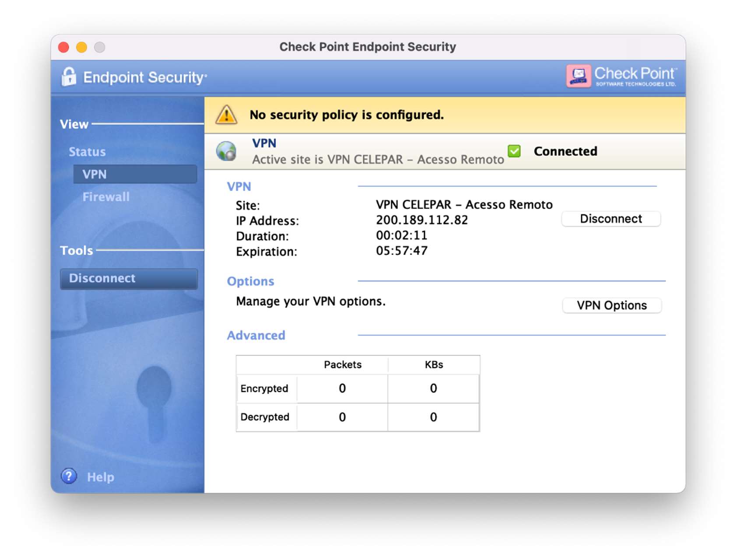Click Disconnect under Tools in sidebar
The height and width of the screenshot is (560, 737).
pyautogui.click(x=129, y=278)
